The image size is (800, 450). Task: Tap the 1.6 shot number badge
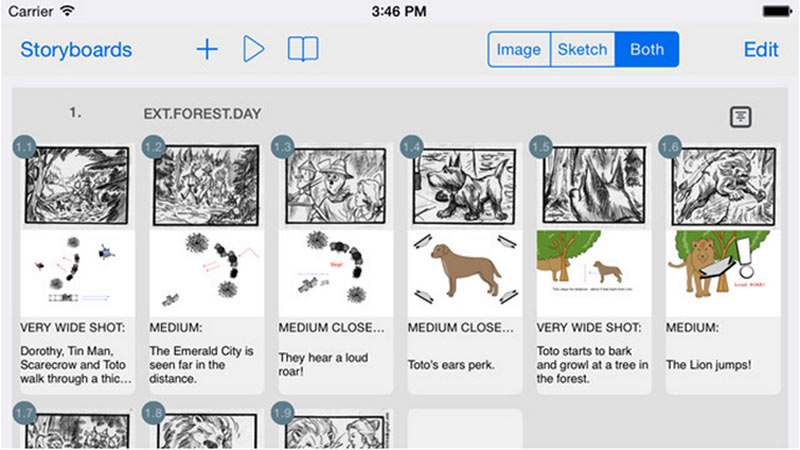click(670, 148)
